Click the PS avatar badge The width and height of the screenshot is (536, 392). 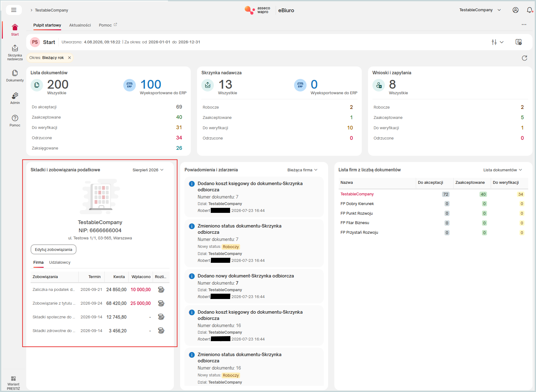(x=35, y=42)
